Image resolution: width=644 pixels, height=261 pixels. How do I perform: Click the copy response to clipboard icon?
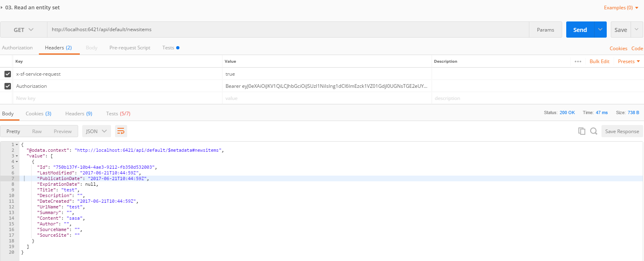tap(582, 131)
